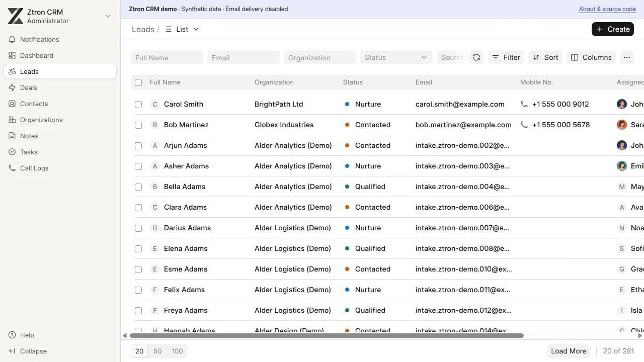Check the box for Carol Smith

[138, 105]
